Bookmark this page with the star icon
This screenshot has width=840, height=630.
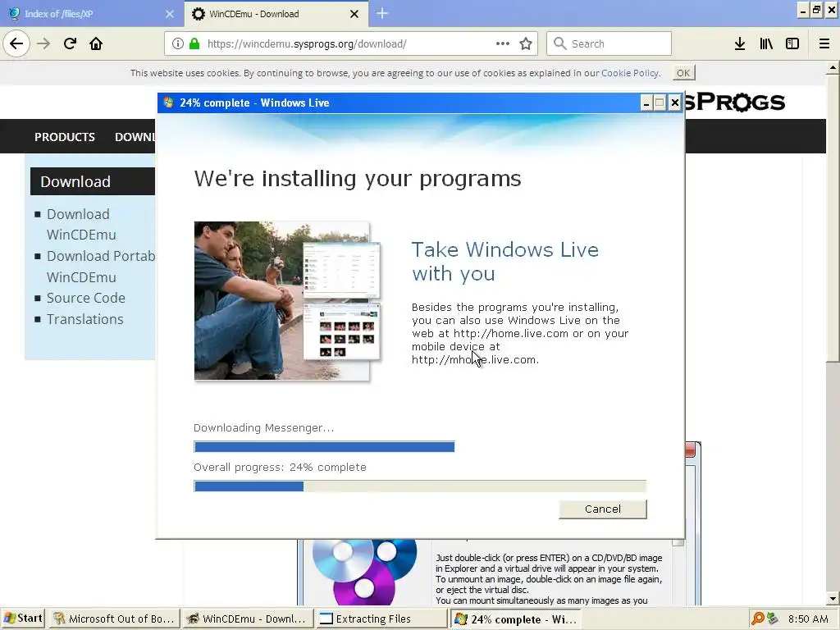pos(526,43)
